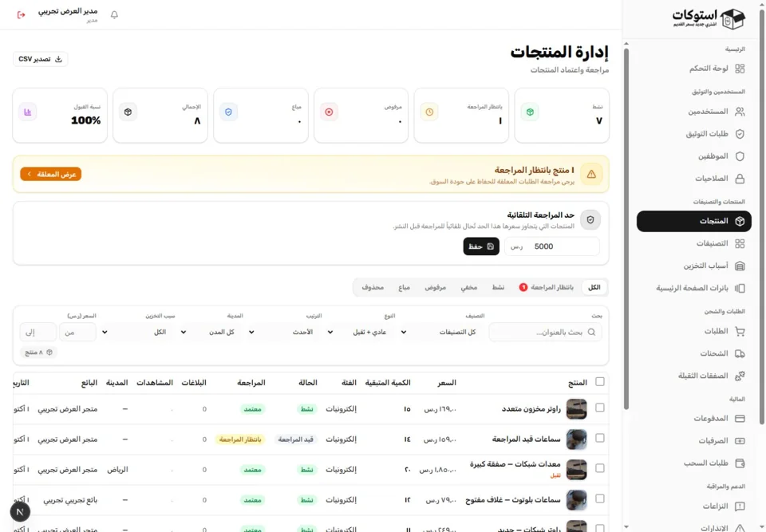Select the الكل tab
The height and width of the screenshot is (532, 766).
click(594, 287)
